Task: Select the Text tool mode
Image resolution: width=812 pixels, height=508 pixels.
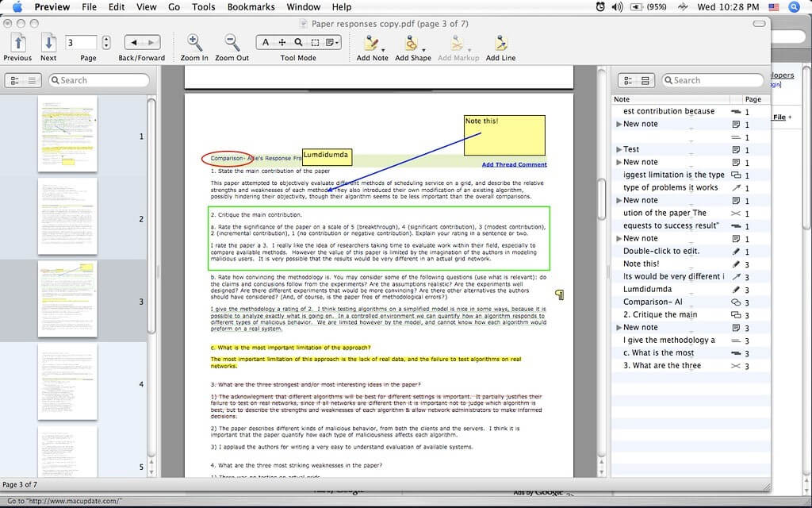Action: [x=265, y=43]
